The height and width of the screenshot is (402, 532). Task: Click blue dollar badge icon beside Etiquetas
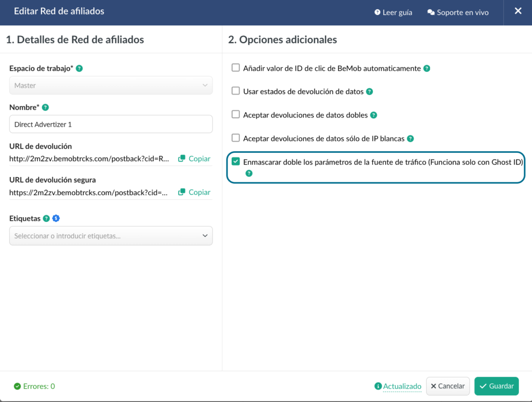[56, 219]
